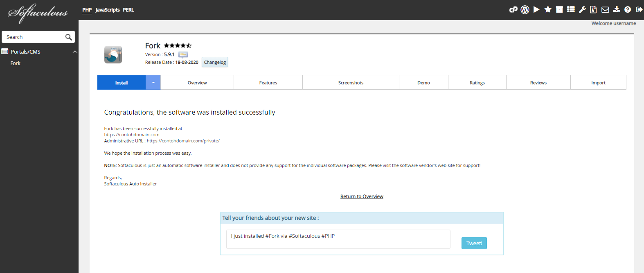Switch to the Screenshots tab
The width and height of the screenshot is (644, 273).
coord(351,83)
